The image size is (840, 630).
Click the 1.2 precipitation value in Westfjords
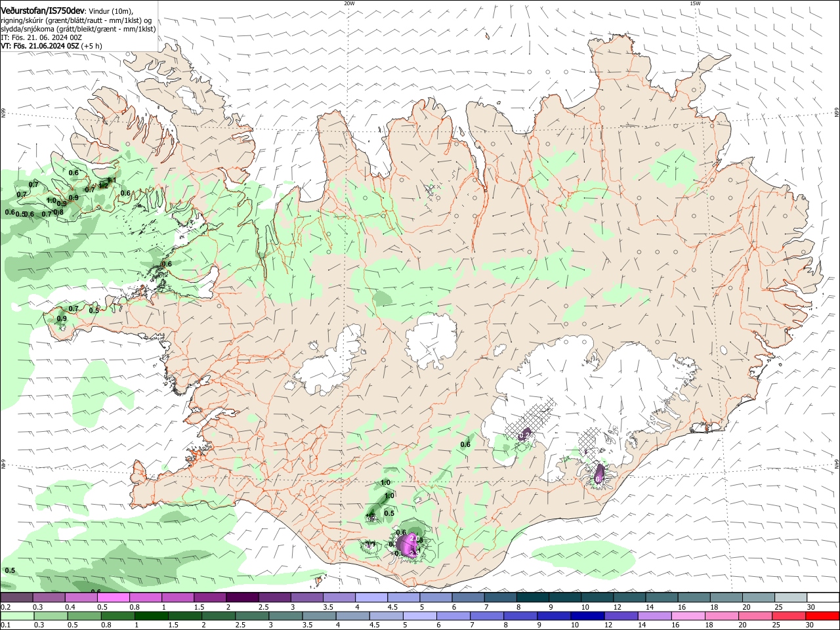coord(102,186)
